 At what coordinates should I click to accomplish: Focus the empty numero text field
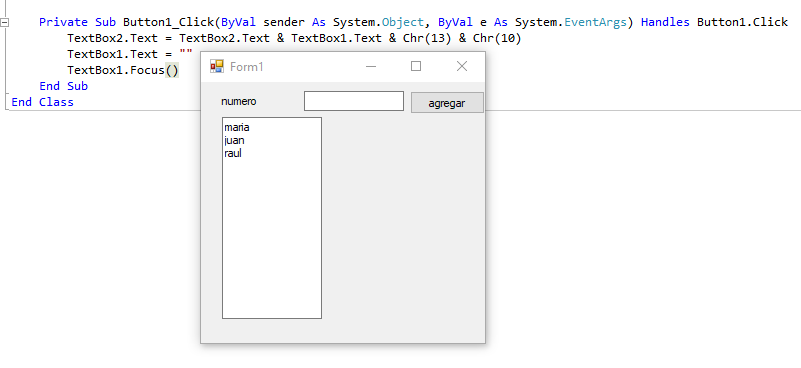[x=354, y=101]
